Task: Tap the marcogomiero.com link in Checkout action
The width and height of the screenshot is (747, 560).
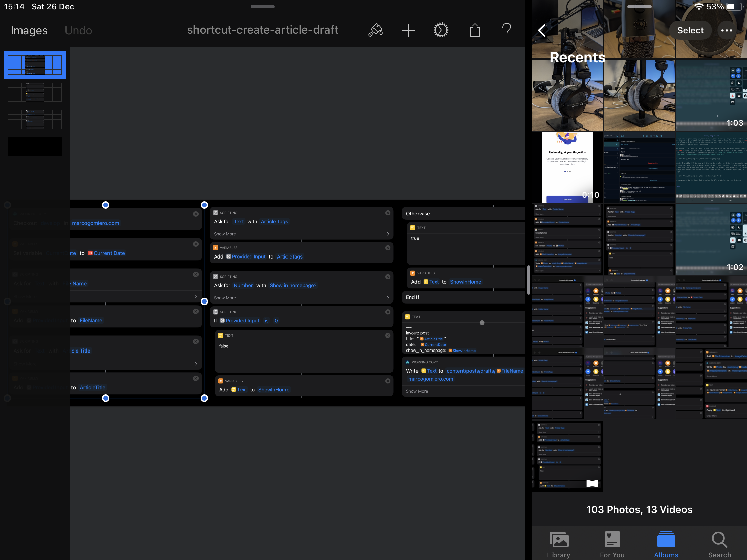Action: pyautogui.click(x=95, y=223)
